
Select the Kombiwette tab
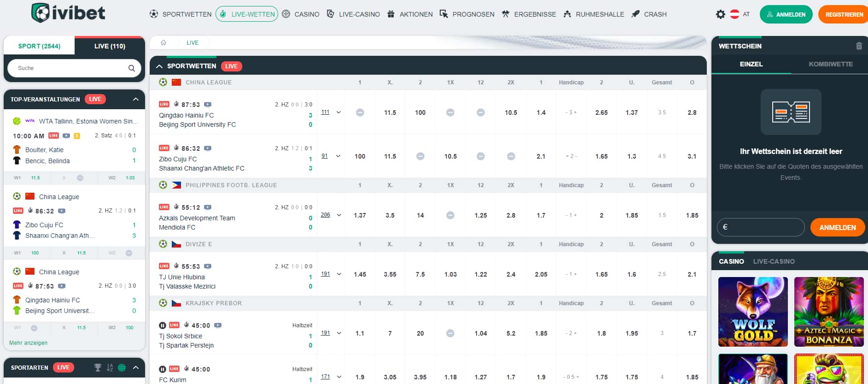tap(831, 64)
